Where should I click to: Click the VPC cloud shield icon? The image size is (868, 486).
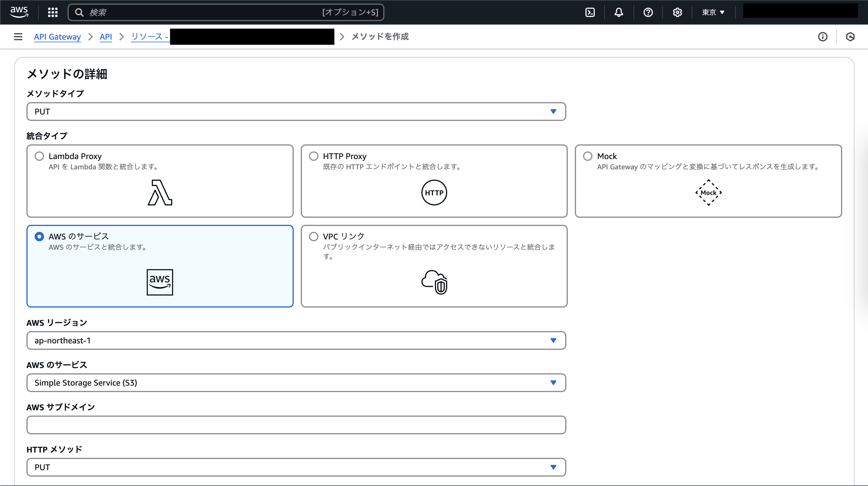[x=434, y=282]
